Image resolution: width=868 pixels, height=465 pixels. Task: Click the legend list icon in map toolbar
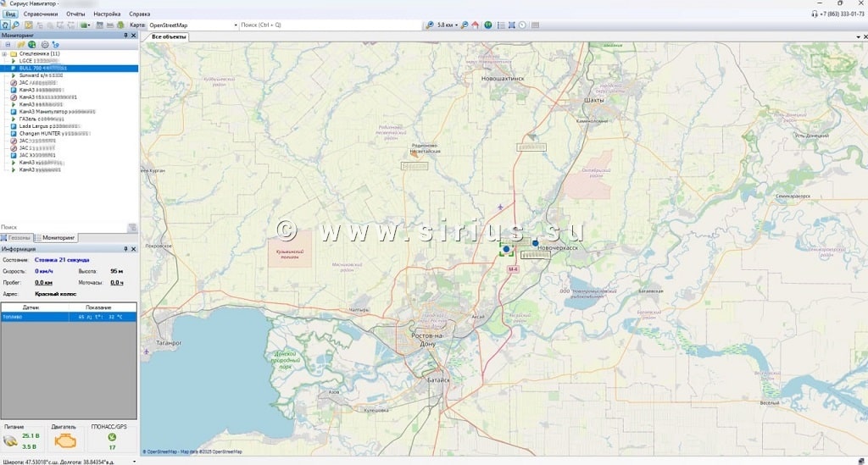[500, 25]
